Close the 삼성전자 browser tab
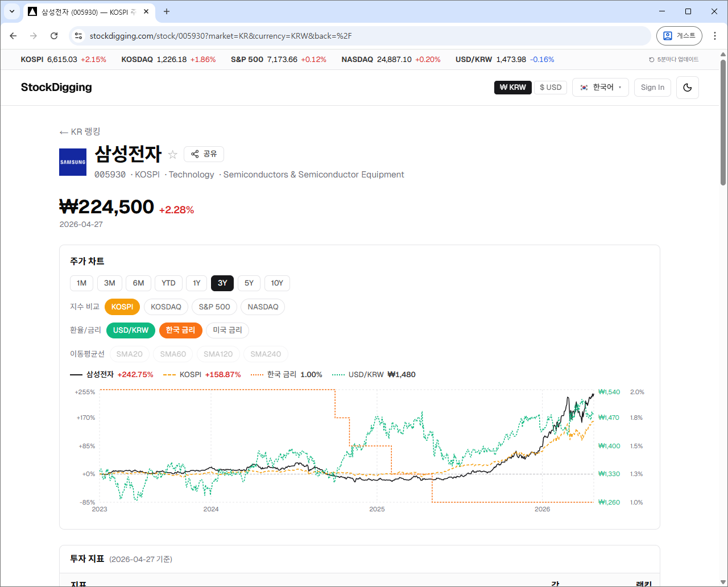The height and width of the screenshot is (587, 728). [x=146, y=11]
